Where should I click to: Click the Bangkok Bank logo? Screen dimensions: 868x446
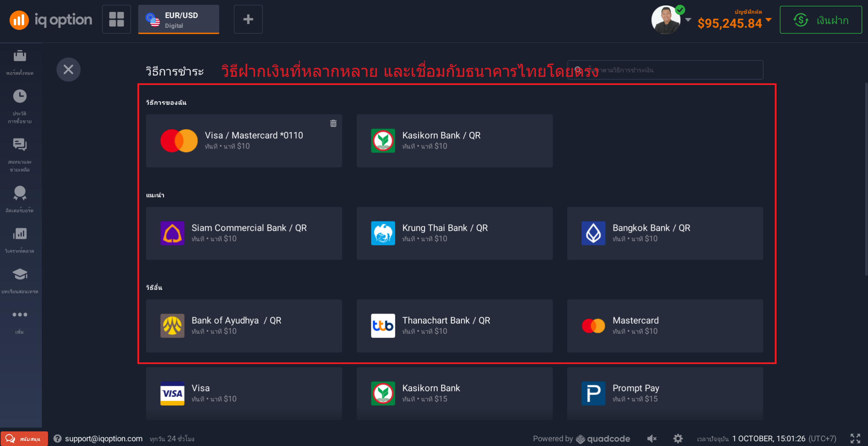pyautogui.click(x=594, y=233)
